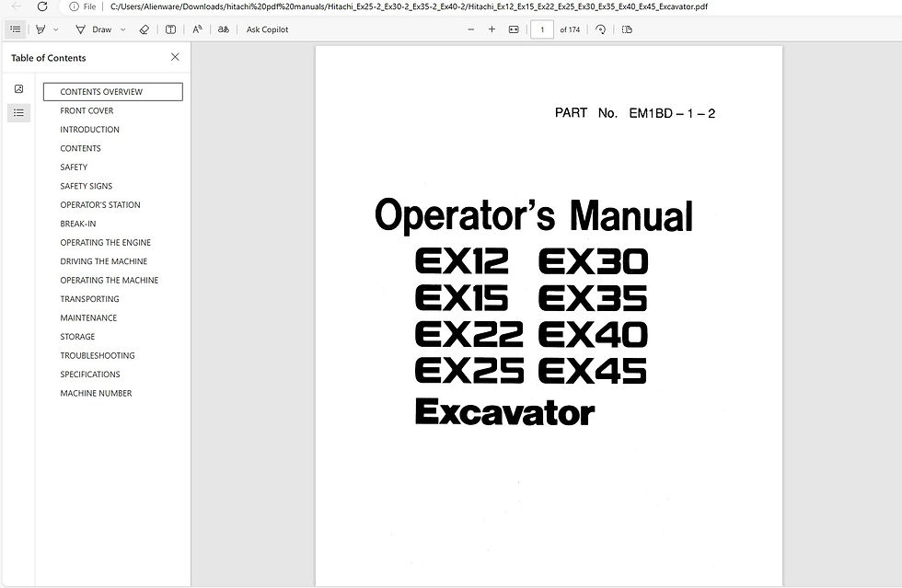This screenshot has height=588, width=902.
Task: Go to CONTENTS section
Action: pyautogui.click(x=81, y=148)
